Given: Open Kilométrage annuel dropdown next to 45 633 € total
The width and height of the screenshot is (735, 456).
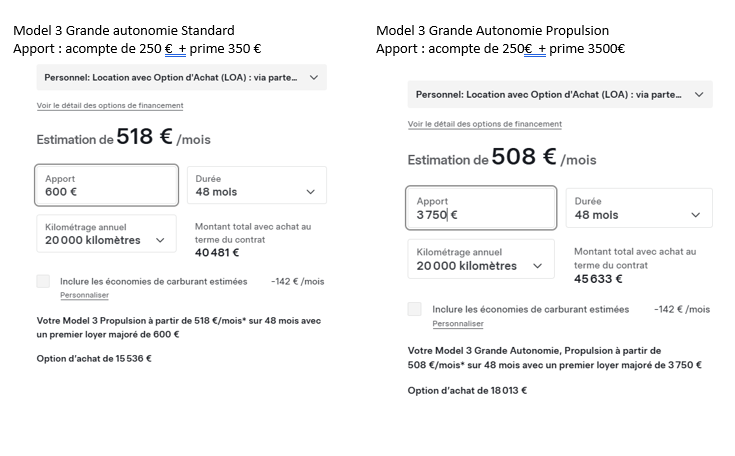Looking at the screenshot, I should click(x=480, y=259).
